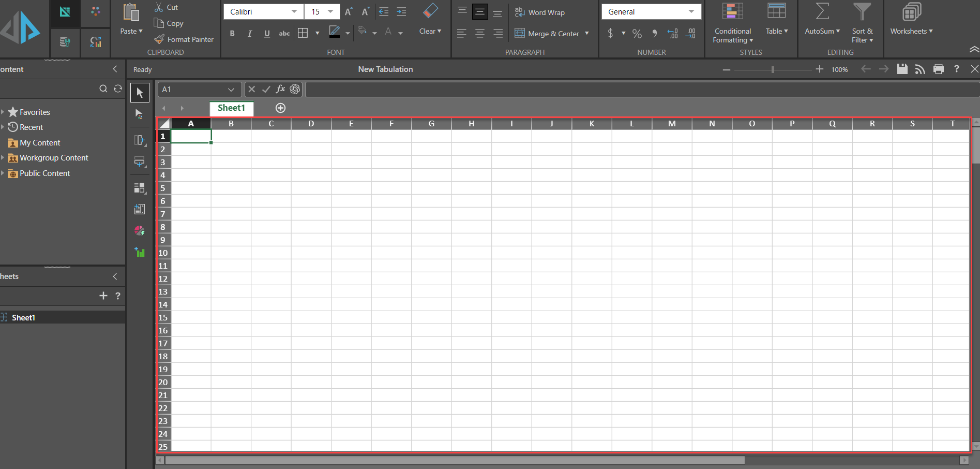This screenshot has height=469, width=980.
Task: Click the Clear eraser icon
Action: coord(430,11)
